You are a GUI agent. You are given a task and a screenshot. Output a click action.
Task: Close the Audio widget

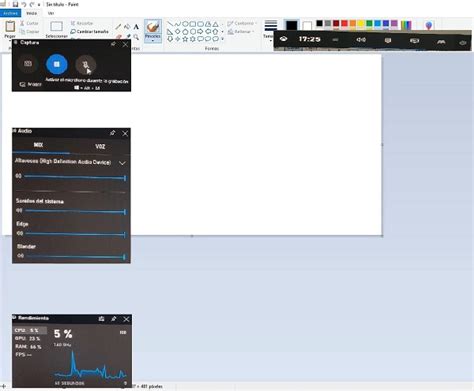pos(125,133)
